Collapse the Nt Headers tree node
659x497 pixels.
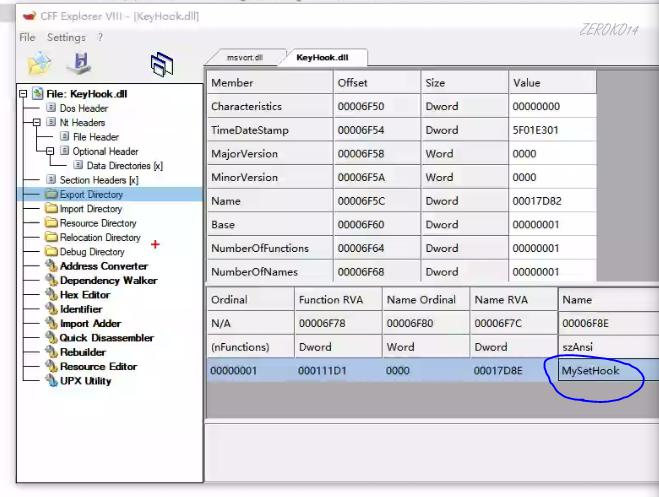pyautogui.click(x=37, y=122)
